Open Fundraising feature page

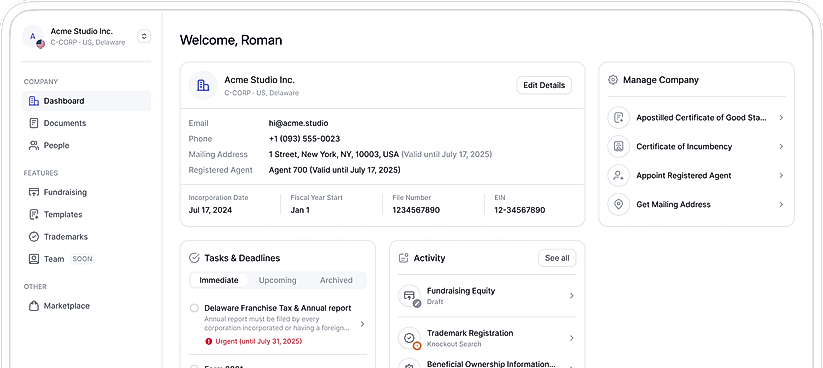(x=86, y=192)
